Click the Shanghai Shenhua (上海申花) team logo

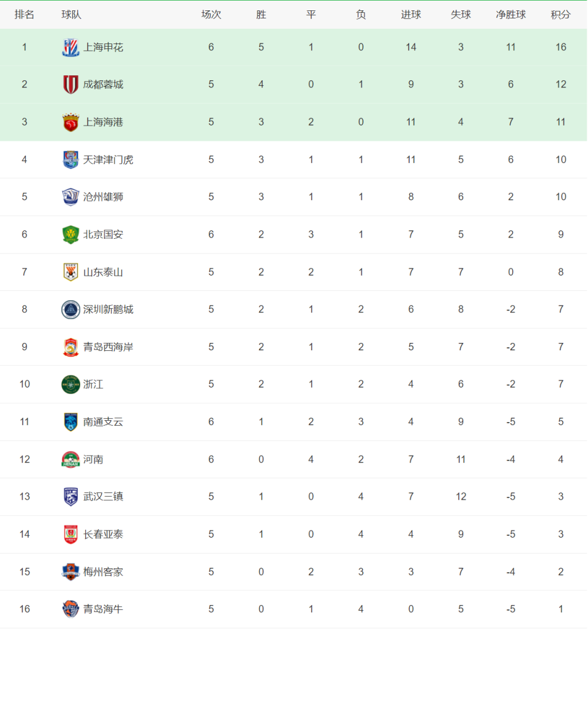[70, 47]
